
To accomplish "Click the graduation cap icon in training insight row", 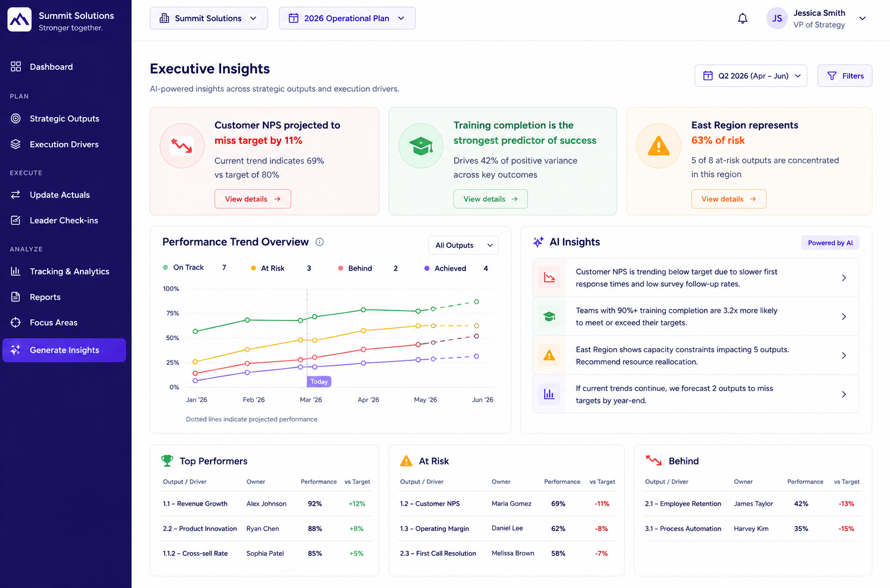I will point(549,316).
